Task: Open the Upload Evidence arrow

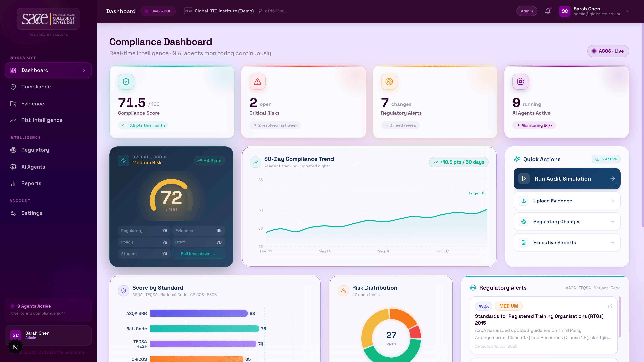Action: tap(612, 201)
